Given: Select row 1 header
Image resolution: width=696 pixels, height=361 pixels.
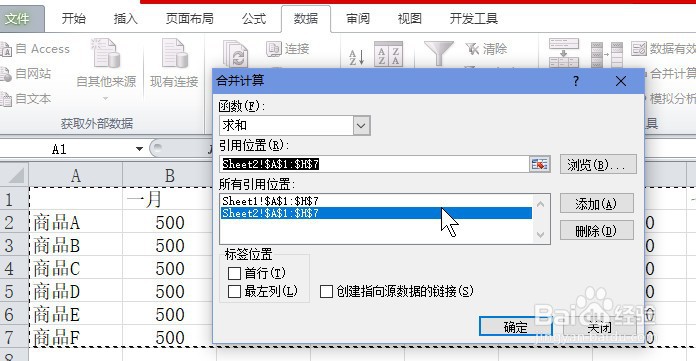Looking at the screenshot, I should click(x=14, y=199).
